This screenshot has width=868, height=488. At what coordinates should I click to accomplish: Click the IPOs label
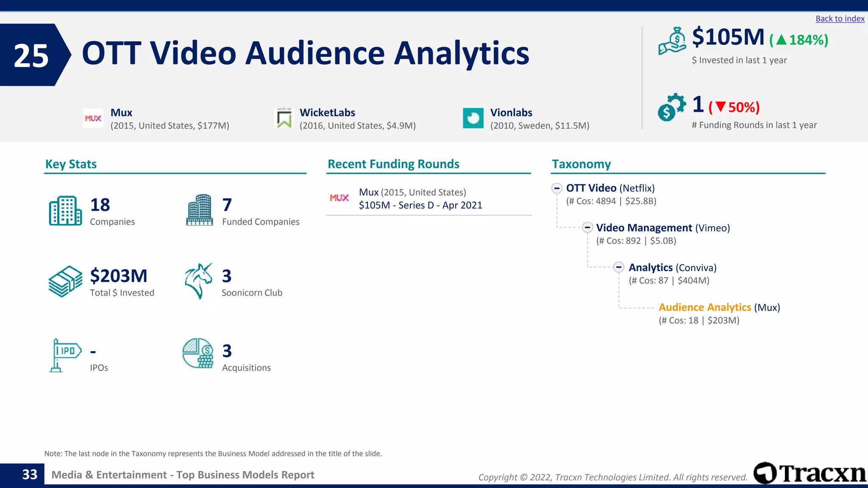point(99,368)
